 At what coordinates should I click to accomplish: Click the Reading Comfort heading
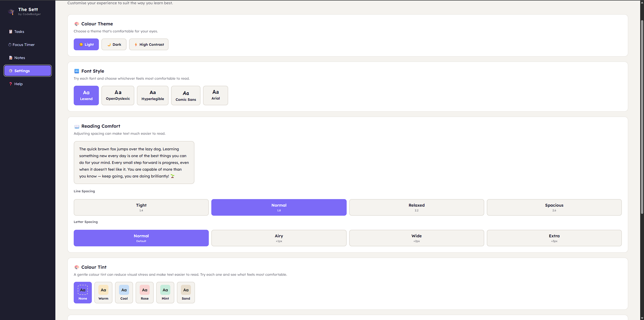pos(101,126)
